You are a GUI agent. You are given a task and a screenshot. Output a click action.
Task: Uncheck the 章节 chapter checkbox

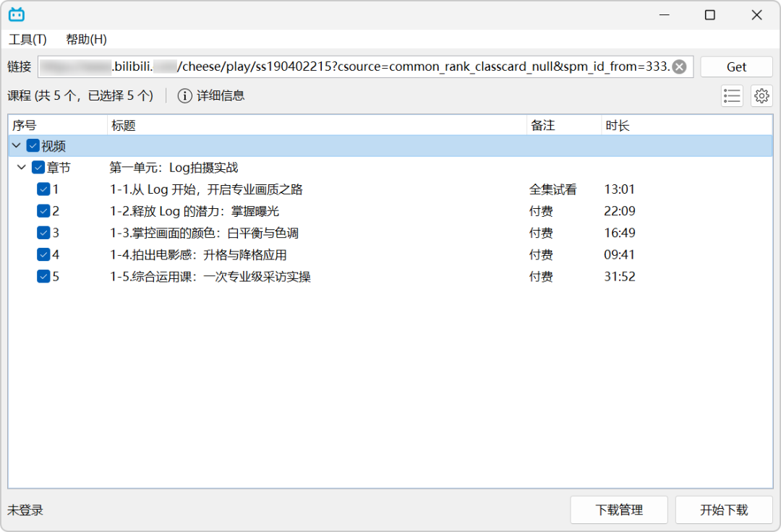38,167
